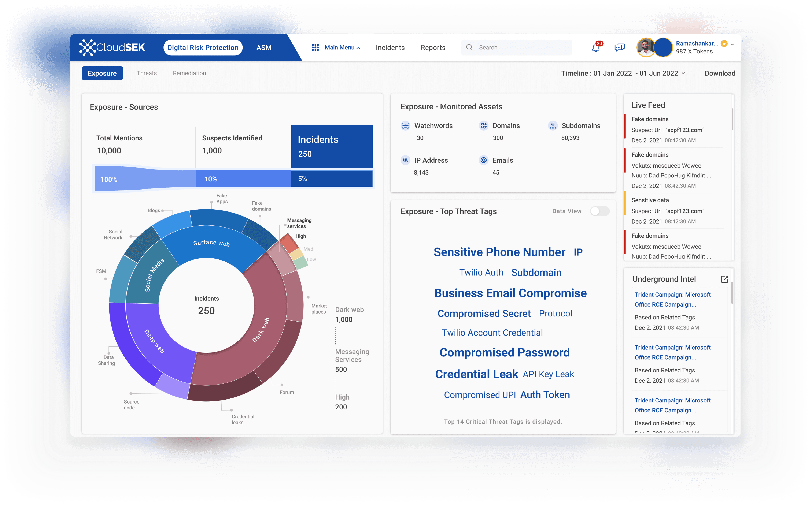This screenshot has height=506, width=812.
Task: Click the search magnifier icon
Action: pos(469,48)
